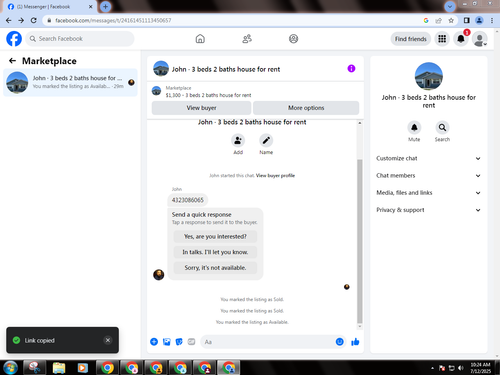Click the Find friends button
The height and width of the screenshot is (375, 500).
[x=411, y=39]
